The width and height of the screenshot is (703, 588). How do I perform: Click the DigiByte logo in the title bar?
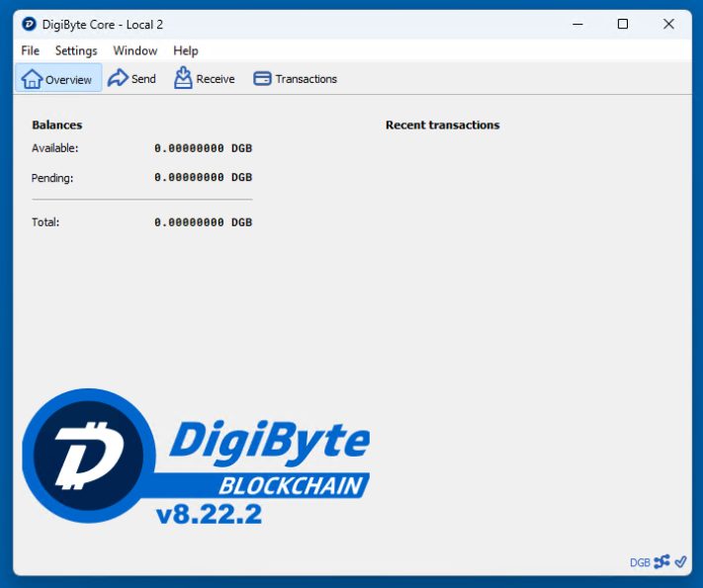click(29, 24)
